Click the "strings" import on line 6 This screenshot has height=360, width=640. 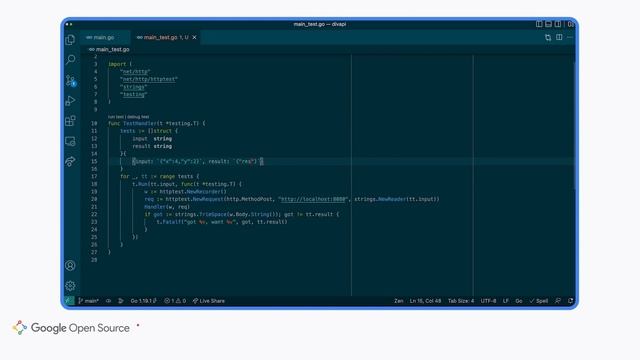pos(133,87)
